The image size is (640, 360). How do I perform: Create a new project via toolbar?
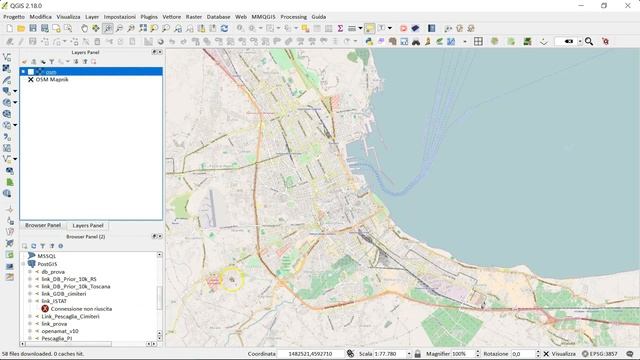pos(9,28)
